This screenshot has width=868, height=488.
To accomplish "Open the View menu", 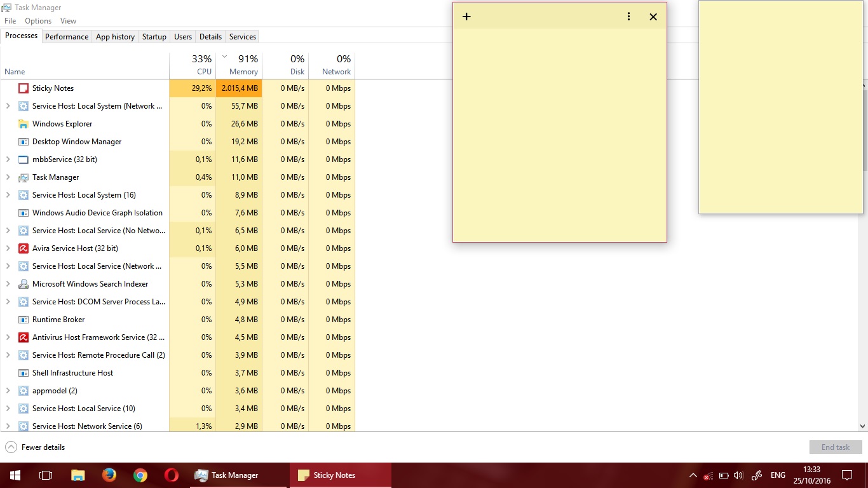I will (68, 21).
